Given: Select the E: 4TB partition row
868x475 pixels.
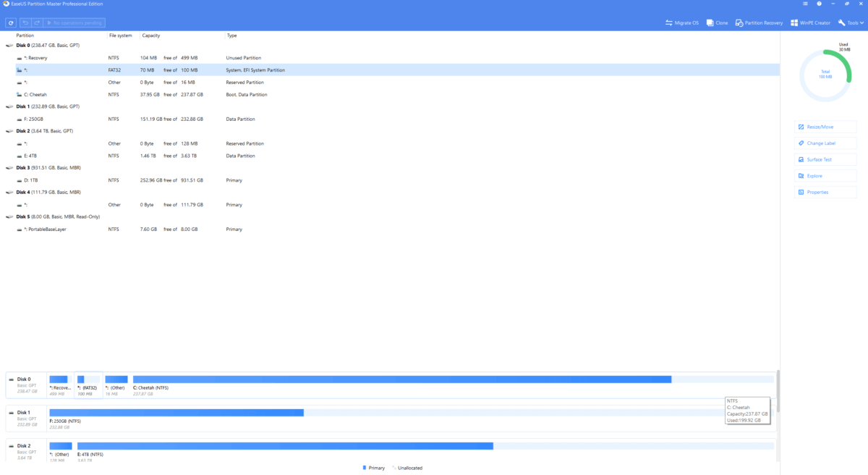Looking at the screenshot, I should coord(391,156).
